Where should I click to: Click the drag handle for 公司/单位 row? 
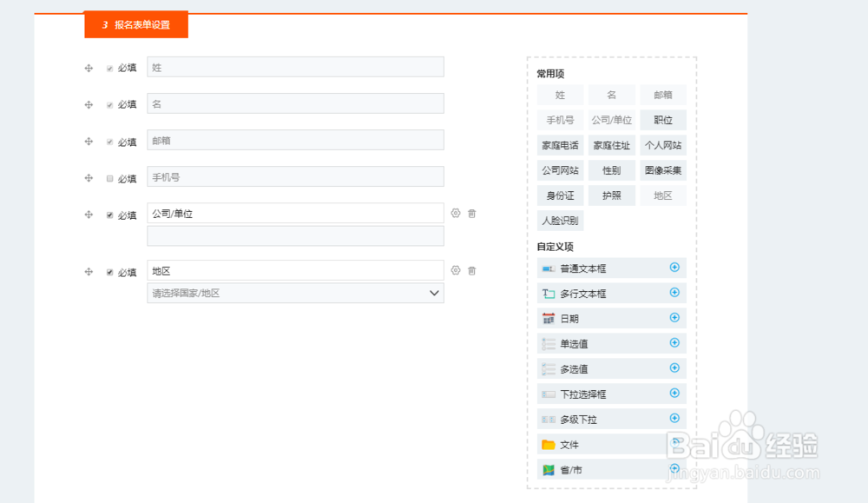click(89, 215)
